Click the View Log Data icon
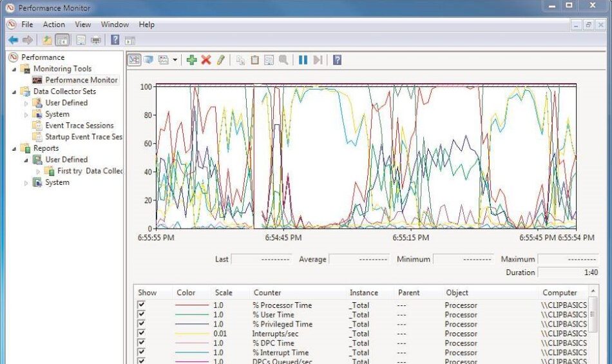The width and height of the screenshot is (612, 364). 148,60
